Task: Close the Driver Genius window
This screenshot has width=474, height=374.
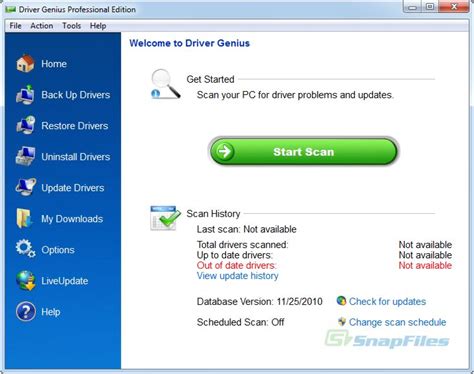Action: 454,7
